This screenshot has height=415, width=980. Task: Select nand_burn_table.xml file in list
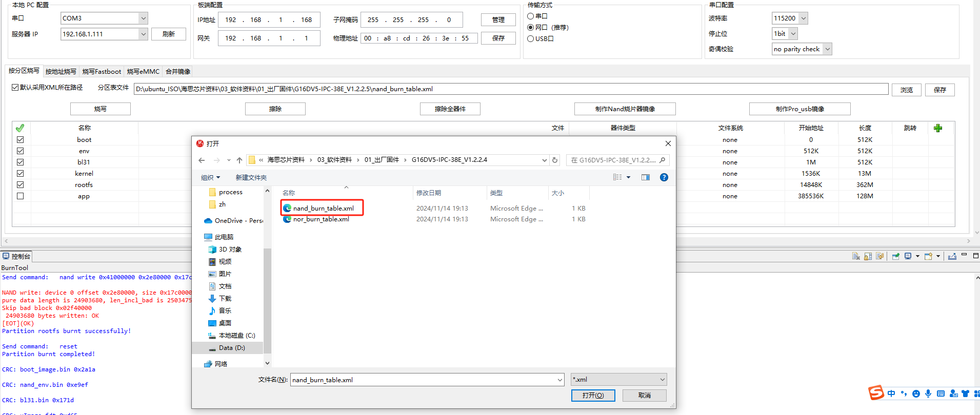324,209
